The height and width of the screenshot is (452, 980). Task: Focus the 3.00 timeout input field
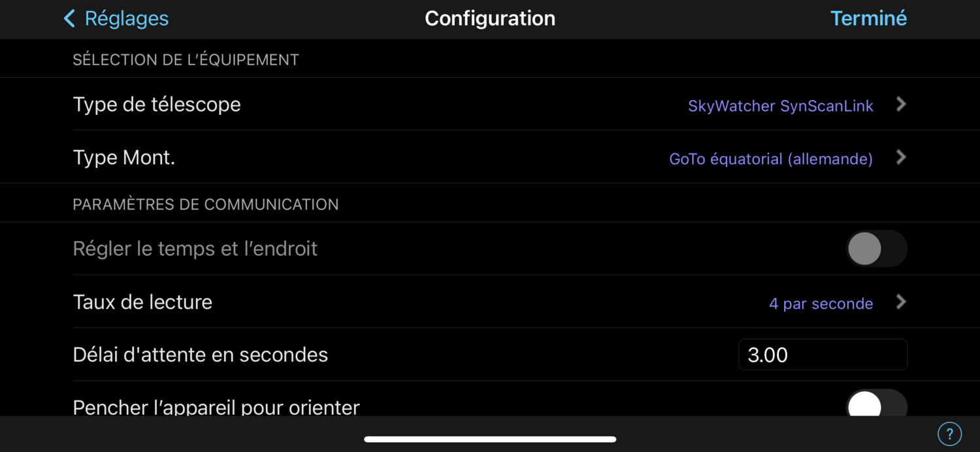[822, 355]
